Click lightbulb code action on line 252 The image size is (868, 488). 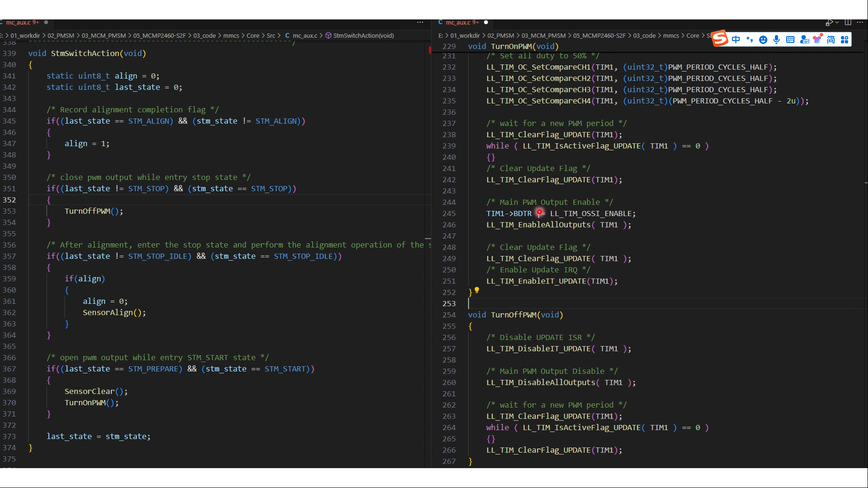click(477, 290)
